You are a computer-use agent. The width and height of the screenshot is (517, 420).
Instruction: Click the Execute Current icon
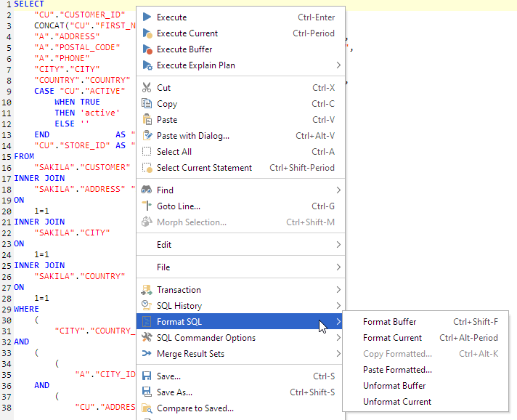click(x=147, y=33)
